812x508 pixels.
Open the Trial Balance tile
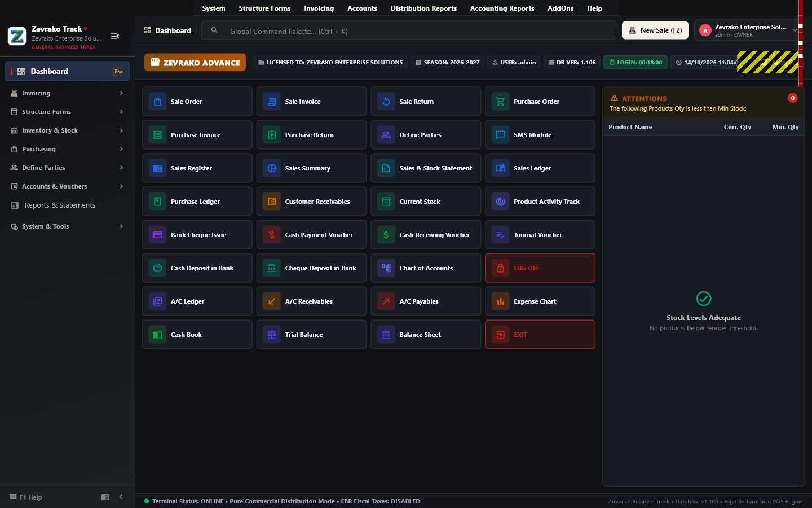point(311,335)
